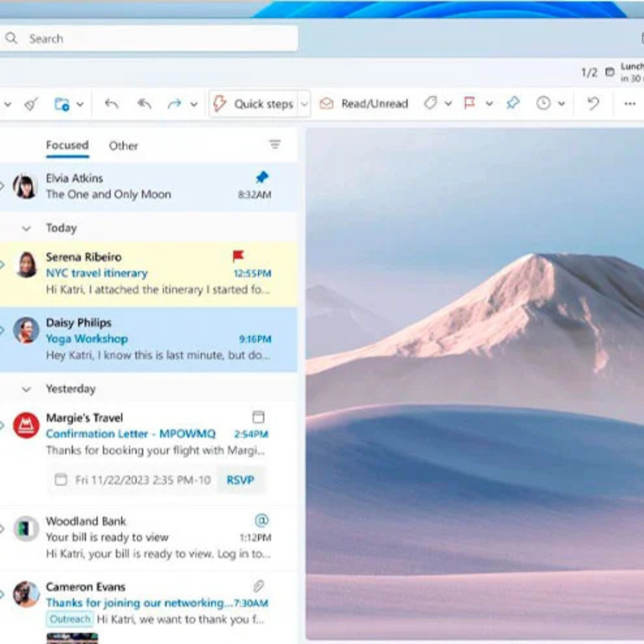Click the Sweep broom icon in toolbar
644x644 pixels.
point(31,104)
